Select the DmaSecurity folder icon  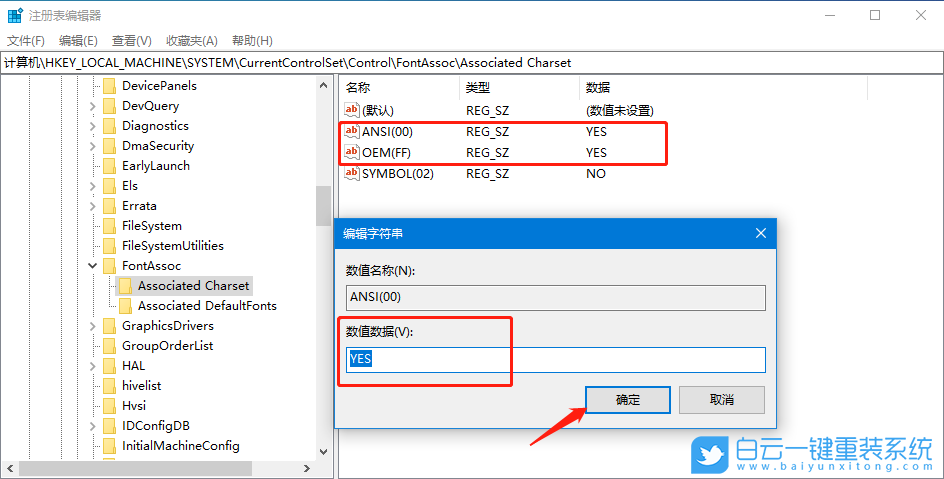tap(109, 146)
